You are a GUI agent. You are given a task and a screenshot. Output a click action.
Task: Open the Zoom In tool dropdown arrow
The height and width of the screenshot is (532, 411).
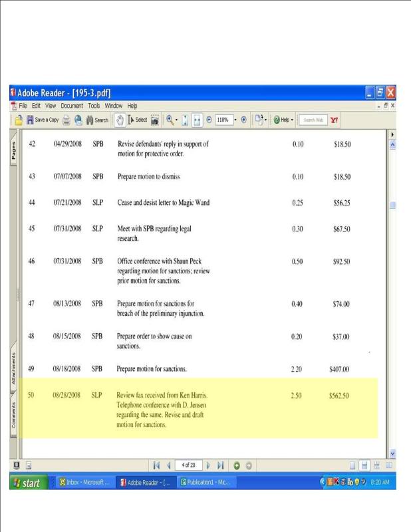(177, 120)
